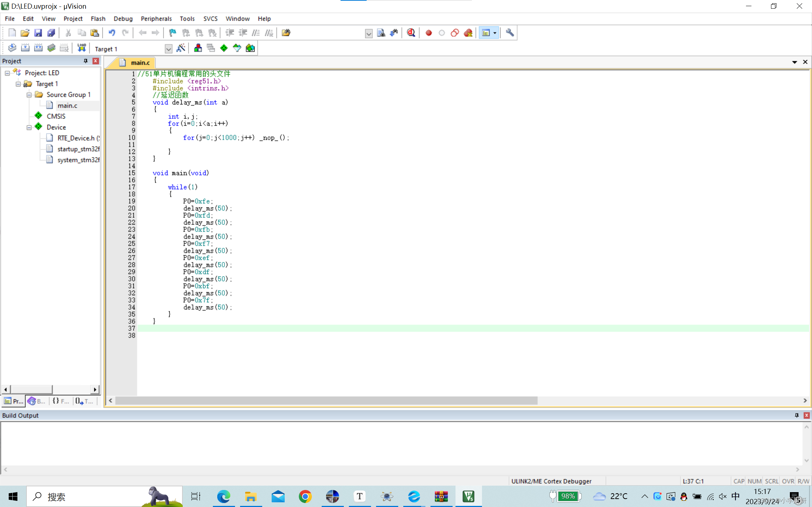Screen dimensions: 812x507
Task: Insert a breakpoint with red dot icon
Action: (x=429, y=33)
